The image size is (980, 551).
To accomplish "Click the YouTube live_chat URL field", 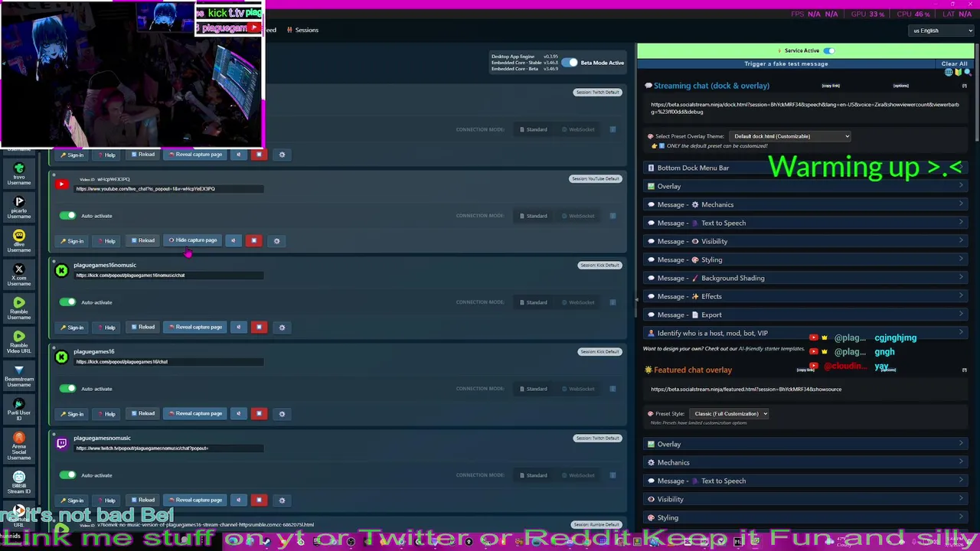I will (x=168, y=189).
